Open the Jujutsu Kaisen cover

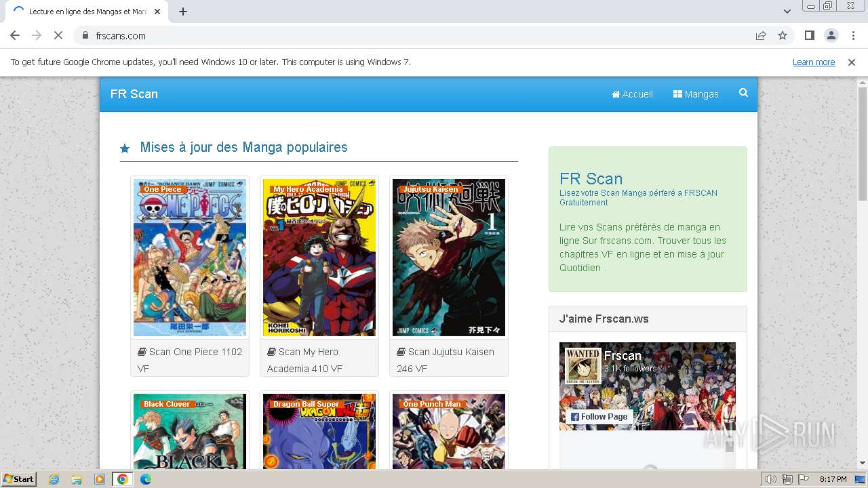tap(449, 258)
